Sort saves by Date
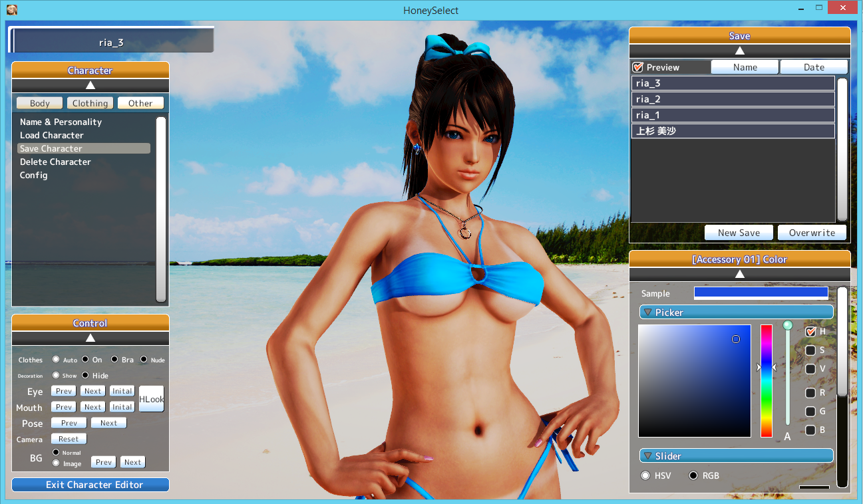The height and width of the screenshot is (504, 863). point(814,67)
